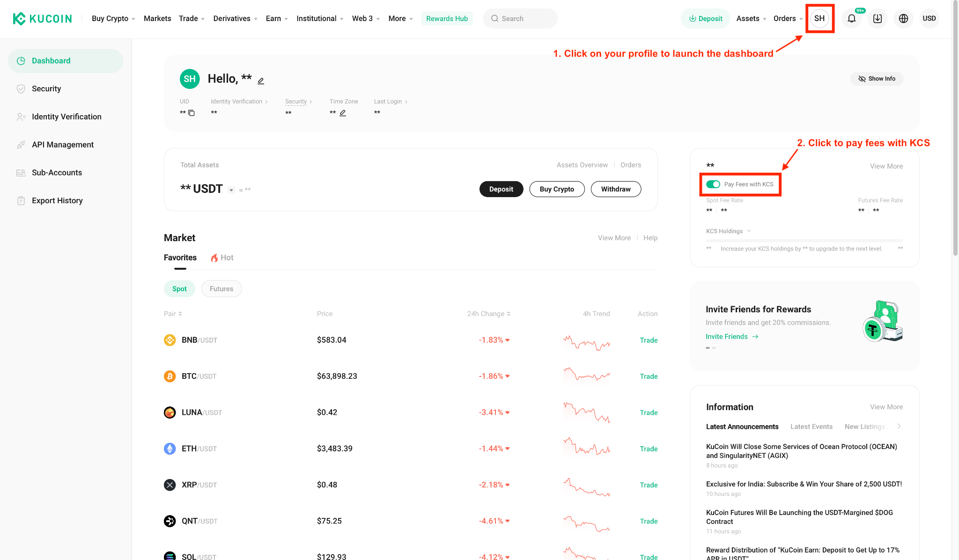The width and height of the screenshot is (959, 560).
Task: Expand the Trade dropdown menu
Action: click(x=192, y=19)
